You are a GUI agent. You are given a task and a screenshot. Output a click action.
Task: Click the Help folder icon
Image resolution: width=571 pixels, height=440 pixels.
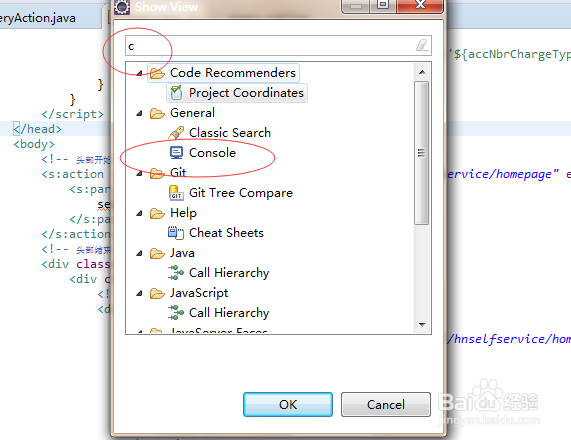157,213
